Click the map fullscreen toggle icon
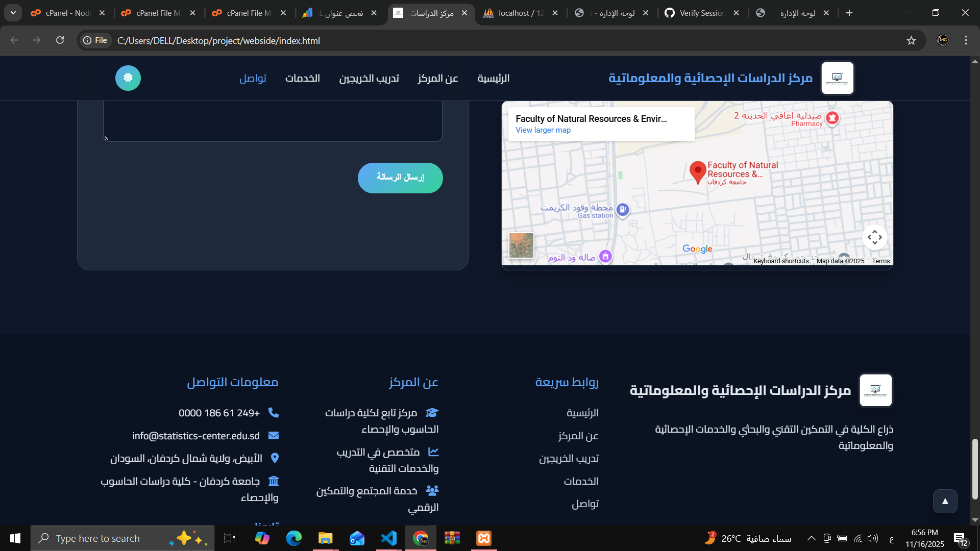The height and width of the screenshot is (551, 980). (x=874, y=237)
